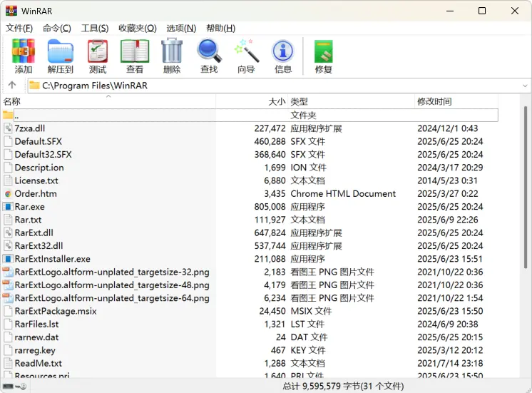Click the 解压到 (Extract to) icon

pyautogui.click(x=61, y=51)
